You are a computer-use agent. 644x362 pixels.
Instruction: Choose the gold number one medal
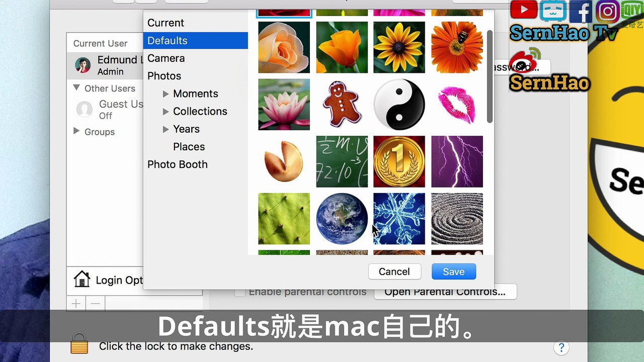(x=399, y=161)
